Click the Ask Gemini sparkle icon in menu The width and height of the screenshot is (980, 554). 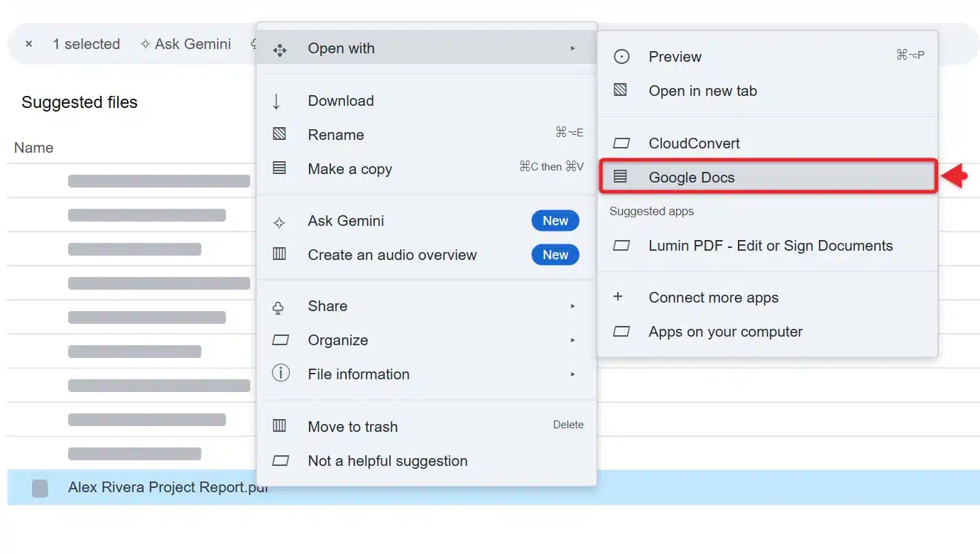(279, 222)
